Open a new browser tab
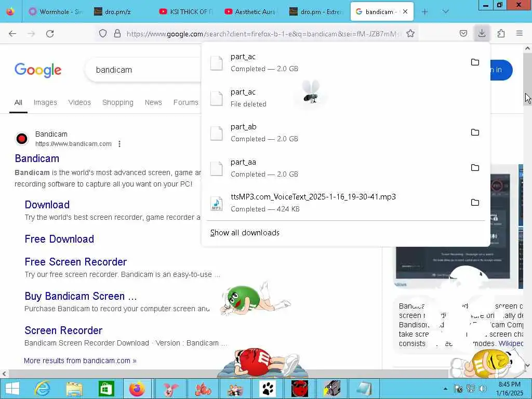532x399 pixels. coord(424,11)
